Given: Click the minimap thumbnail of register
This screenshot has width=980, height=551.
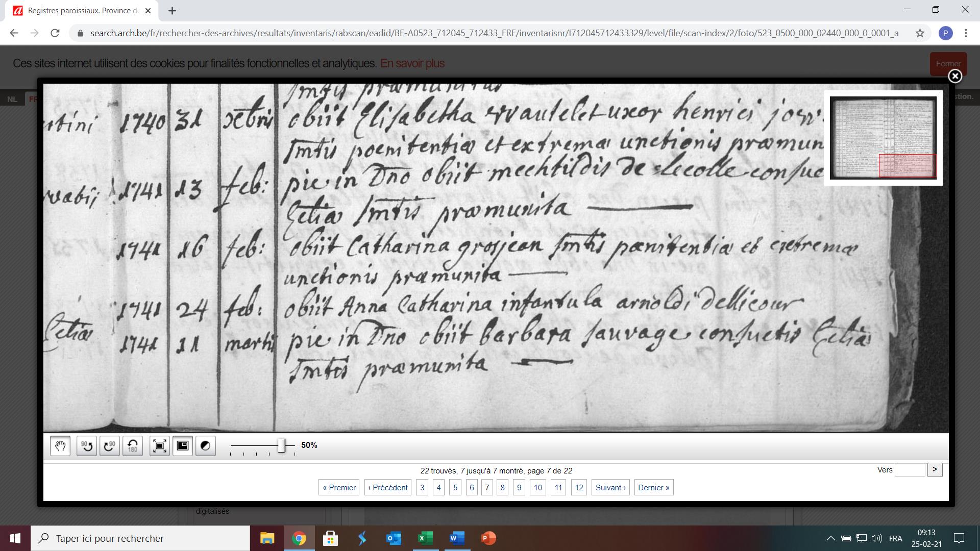Looking at the screenshot, I should (x=883, y=138).
